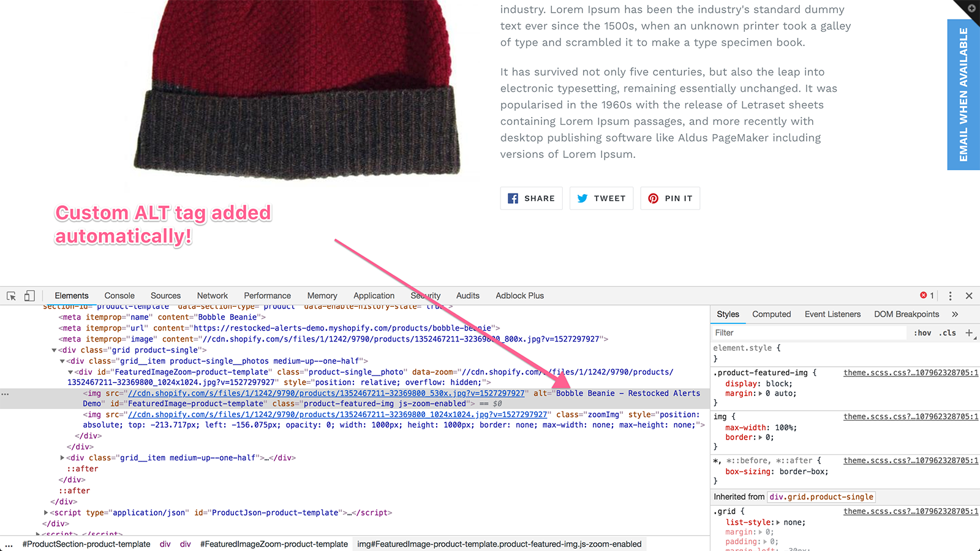Expand the list-style shorthand in .grid rule
The height and width of the screenshot is (551, 980).
click(x=778, y=523)
